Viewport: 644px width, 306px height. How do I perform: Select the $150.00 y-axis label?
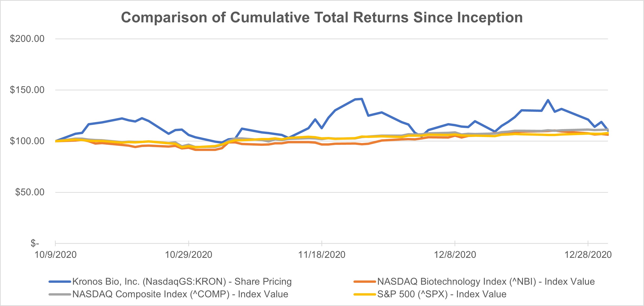click(27, 90)
